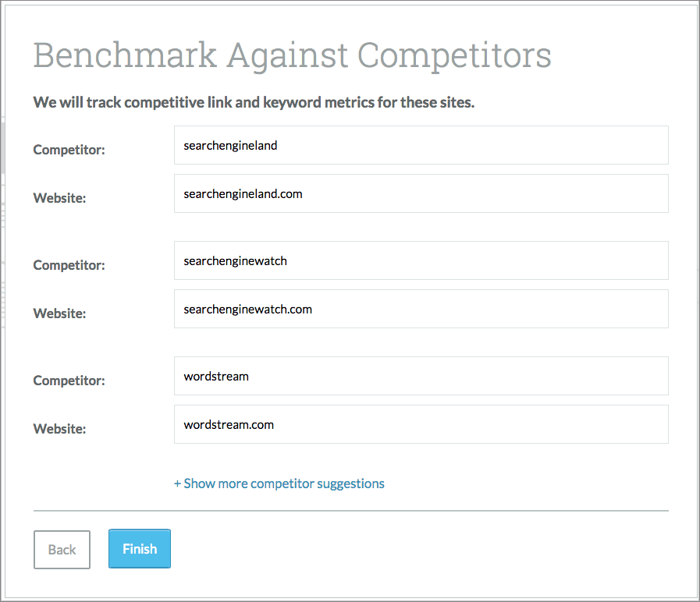Click the first Competitor label
Screen dimensions: 700x602
tap(69, 150)
